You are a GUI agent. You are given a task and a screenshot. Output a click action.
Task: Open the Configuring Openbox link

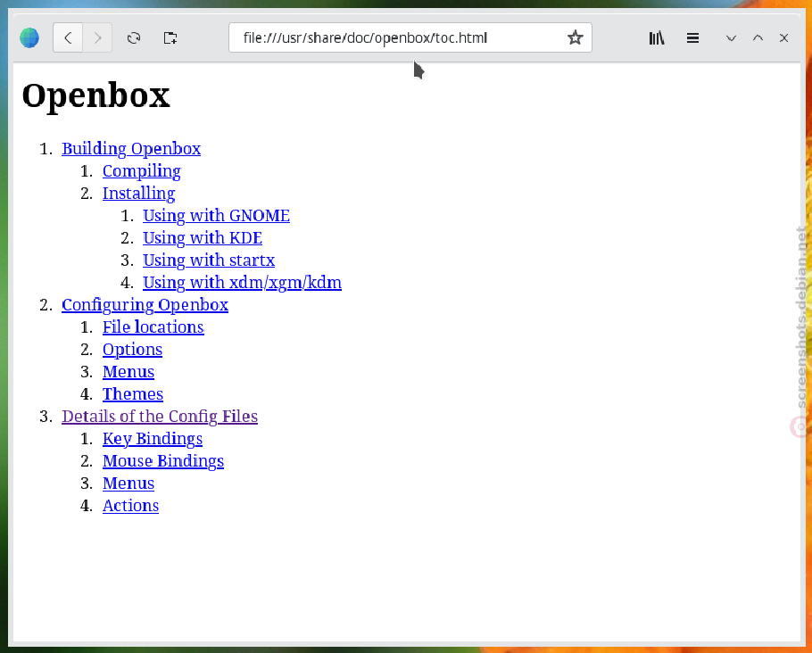coord(145,304)
